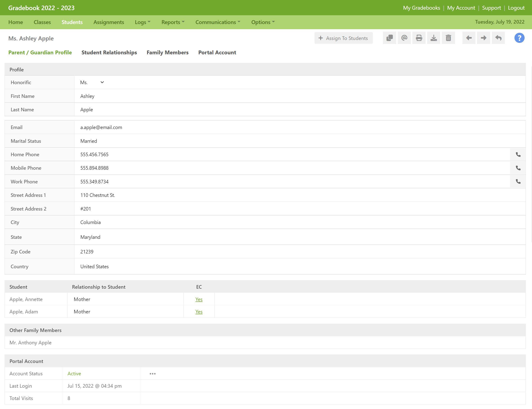Open the Options dropdown menu

263,22
